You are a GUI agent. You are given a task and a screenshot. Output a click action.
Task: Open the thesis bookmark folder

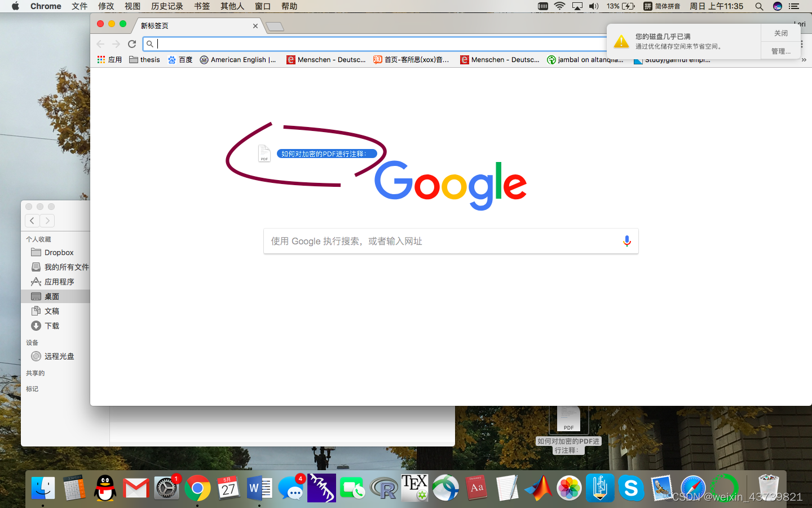tap(144, 59)
